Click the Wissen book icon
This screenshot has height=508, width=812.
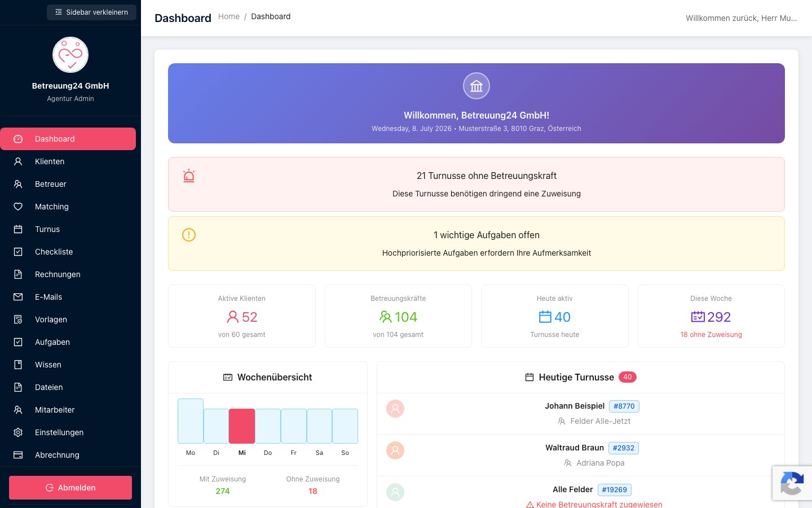(18, 365)
